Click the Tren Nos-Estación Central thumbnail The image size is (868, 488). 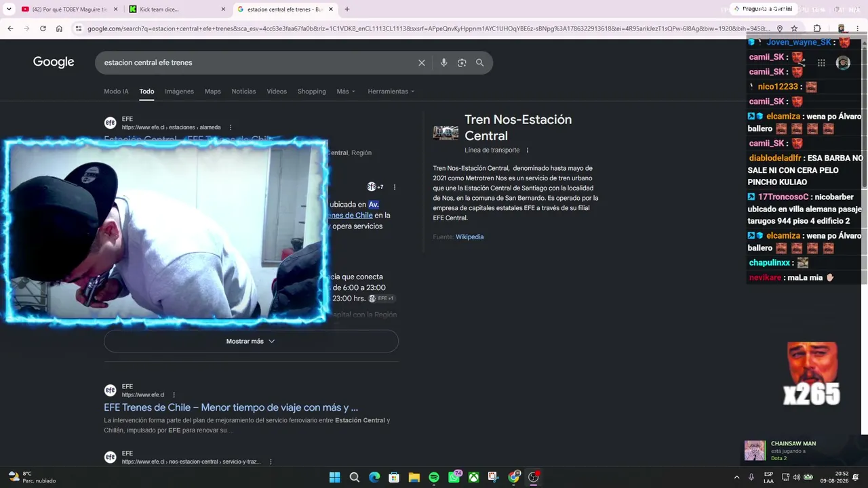pos(446,133)
